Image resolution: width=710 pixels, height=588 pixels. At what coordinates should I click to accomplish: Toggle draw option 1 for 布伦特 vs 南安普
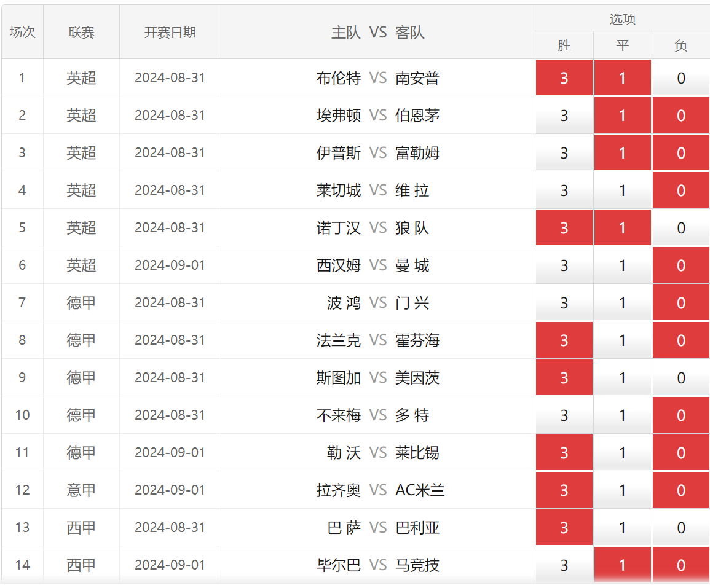coord(622,77)
